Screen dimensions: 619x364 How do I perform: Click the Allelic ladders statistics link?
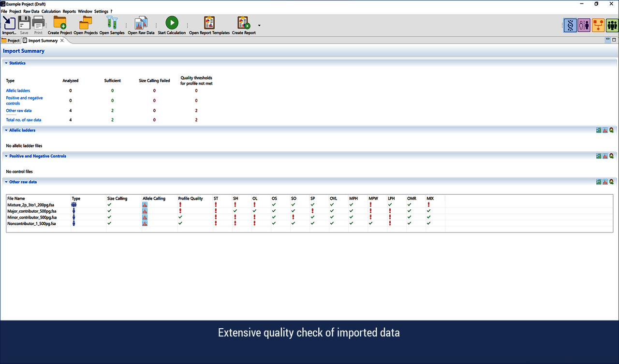tap(18, 90)
